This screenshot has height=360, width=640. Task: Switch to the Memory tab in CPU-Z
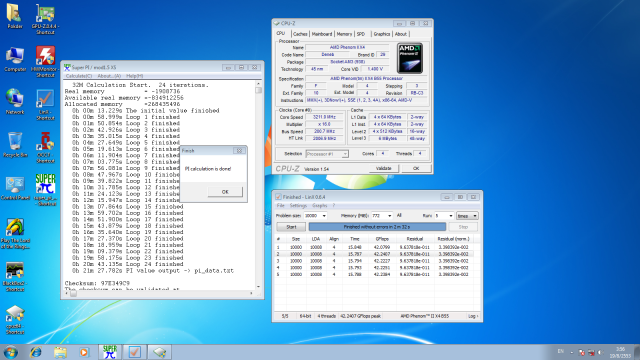(x=344, y=34)
